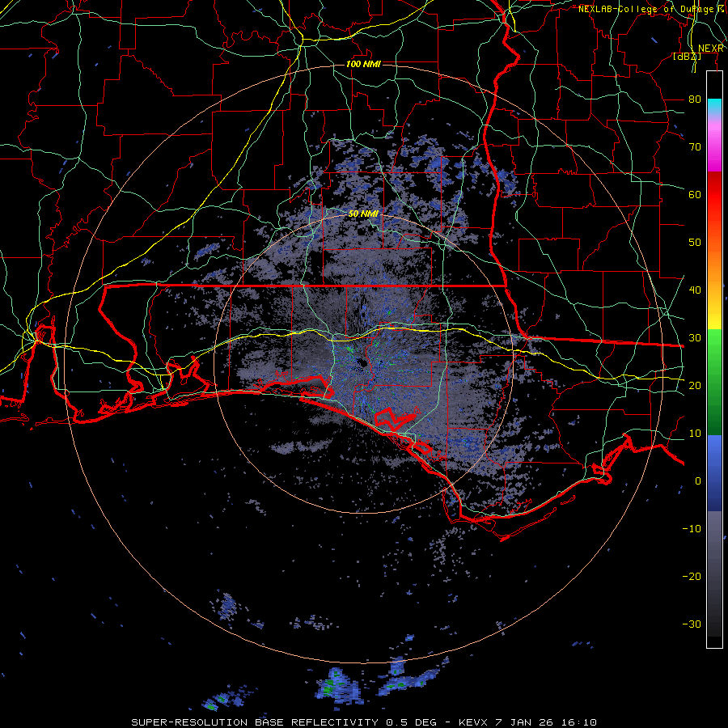Click the 30 value on the dBZ scale
Viewport: 728px width, 728px height.
click(695, 338)
